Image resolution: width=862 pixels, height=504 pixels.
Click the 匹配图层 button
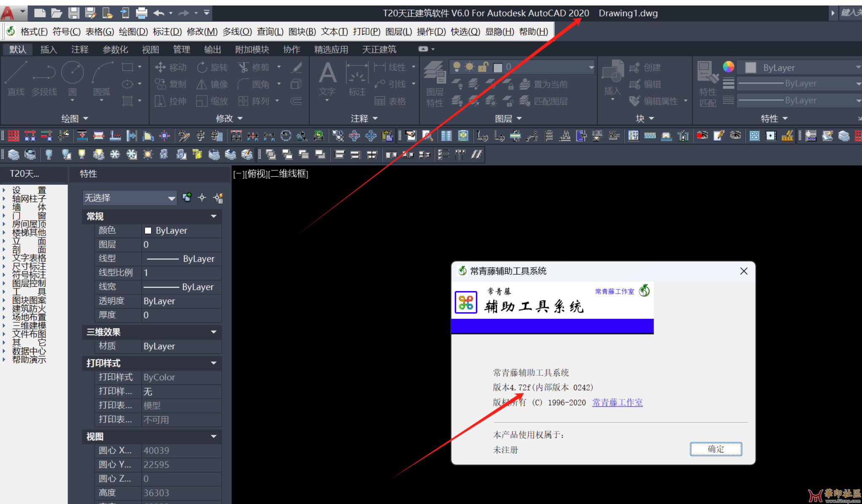[x=543, y=101]
